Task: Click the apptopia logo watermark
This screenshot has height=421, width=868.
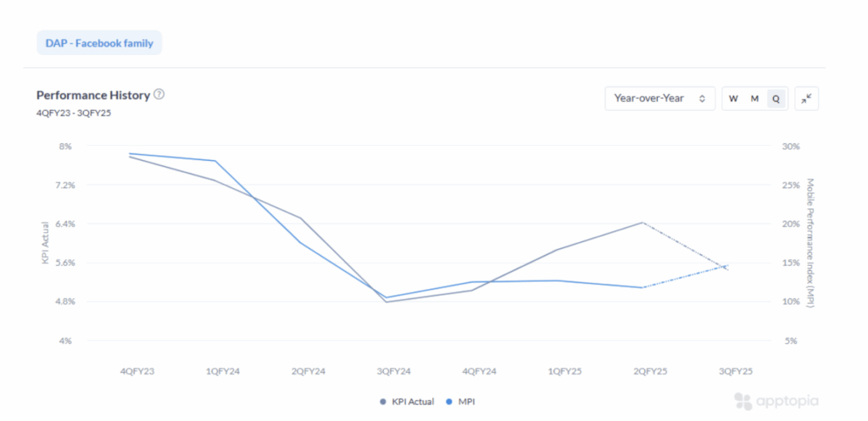Action: pyautogui.click(x=776, y=402)
